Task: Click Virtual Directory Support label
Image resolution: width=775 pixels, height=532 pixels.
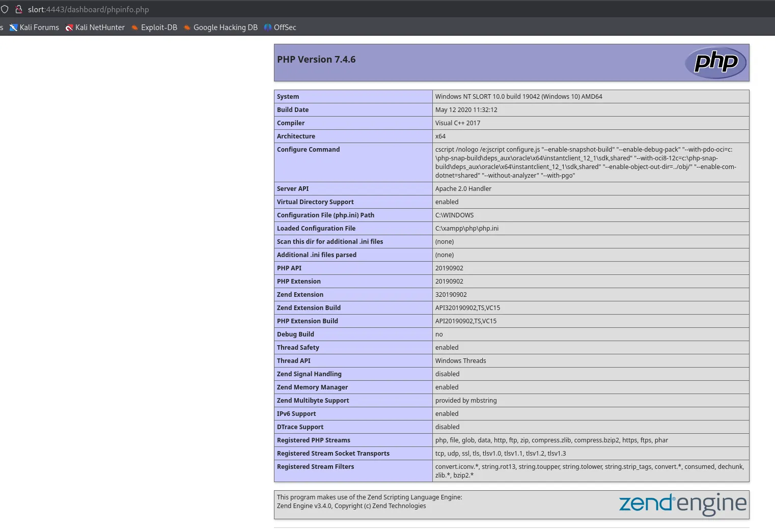Action: [315, 202]
